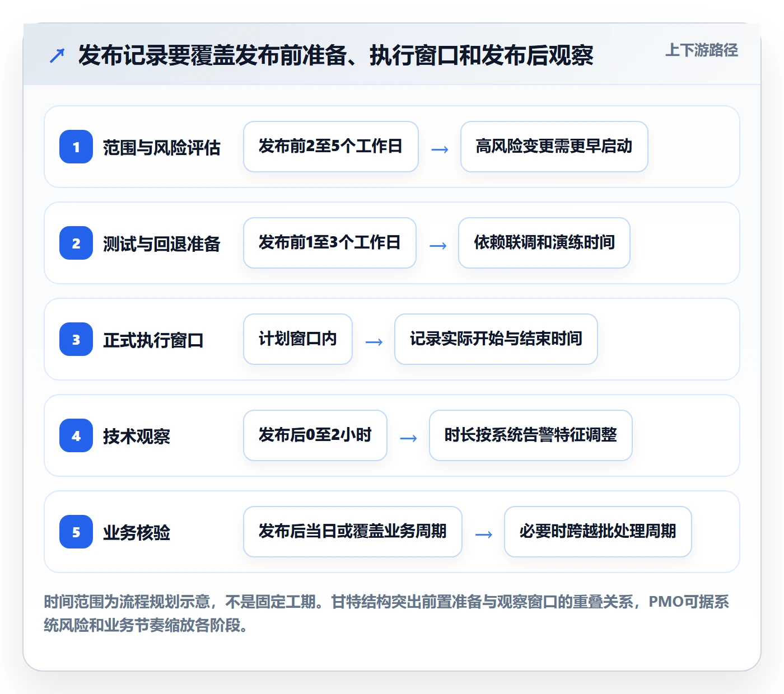The height and width of the screenshot is (694, 784).
Task: Click the arrow after 发布前2至5个工作日
Action: (440, 149)
